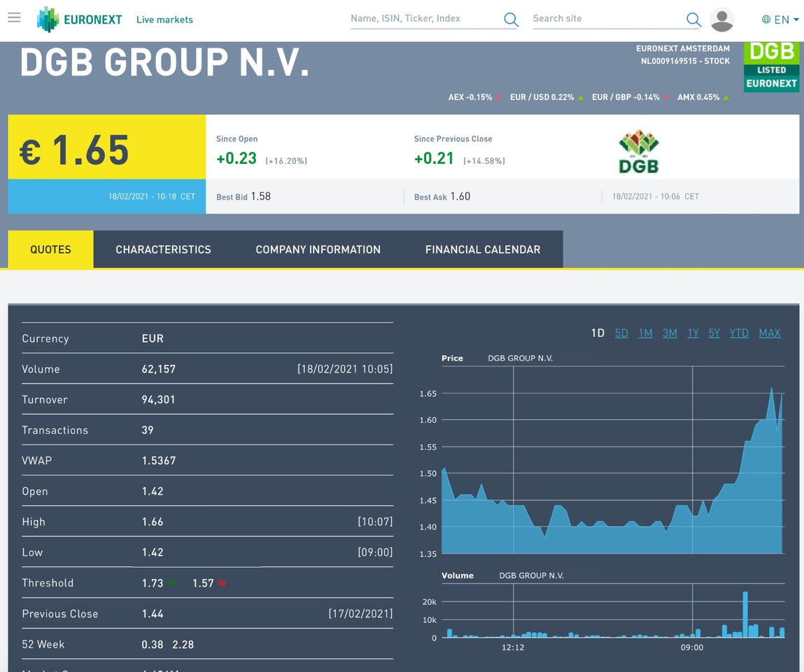The width and height of the screenshot is (804, 672).
Task: Click the Volume chart legend label
Action: (x=458, y=575)
